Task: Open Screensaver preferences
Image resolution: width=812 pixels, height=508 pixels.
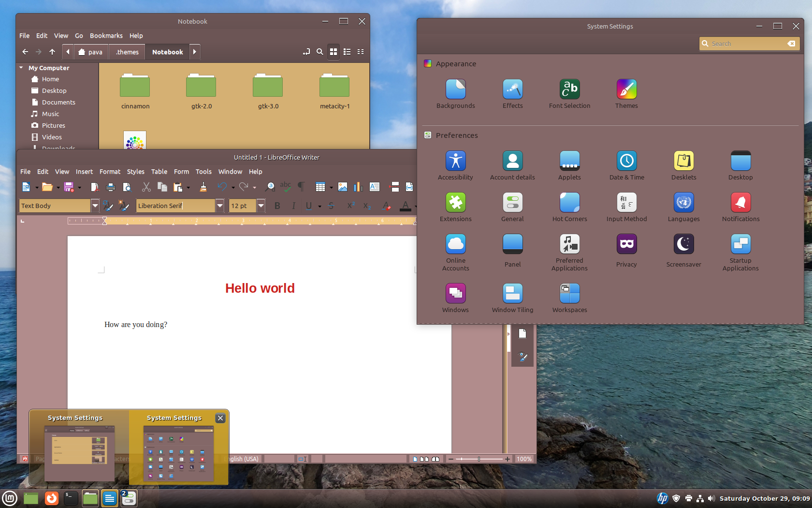Action: pyautogui.click(x=683, y=251)
